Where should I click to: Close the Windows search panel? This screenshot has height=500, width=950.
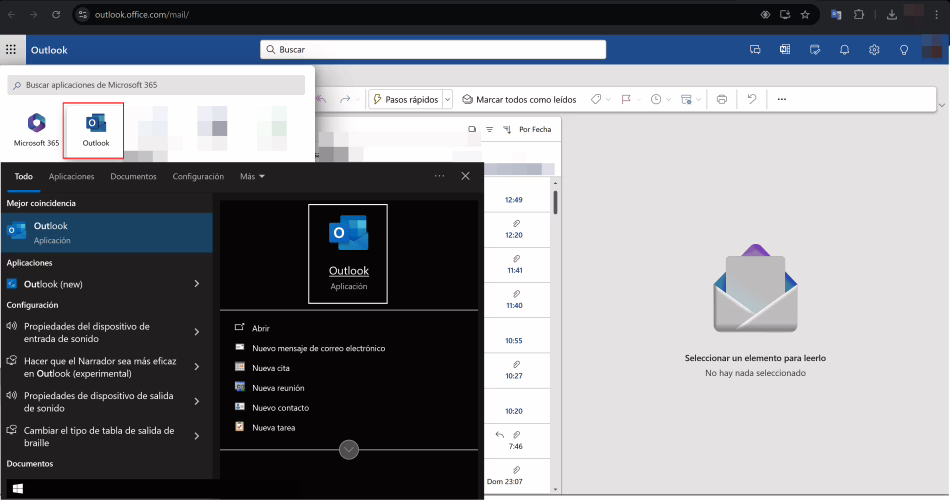pos(465,176)
